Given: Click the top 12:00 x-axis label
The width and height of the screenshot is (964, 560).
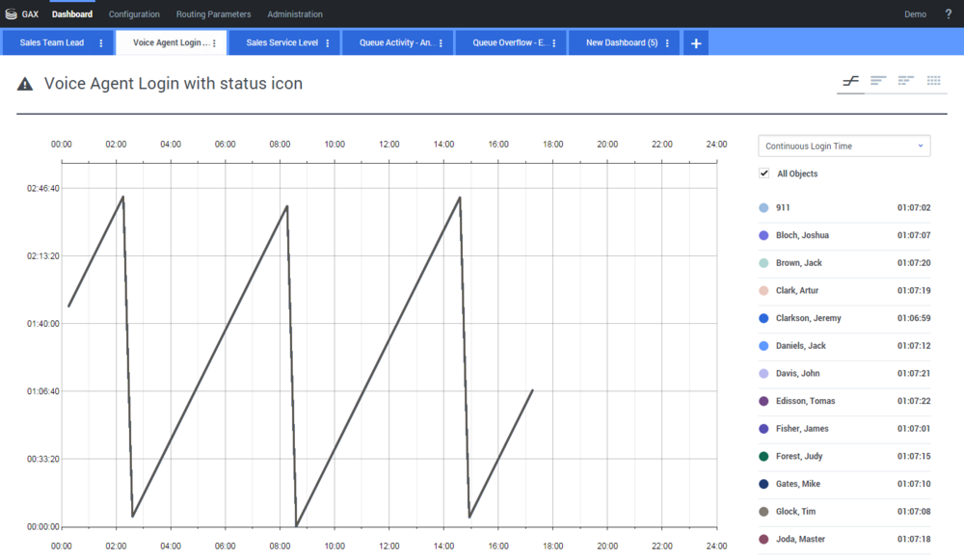Looking at the screenshot, I should 389,145.
